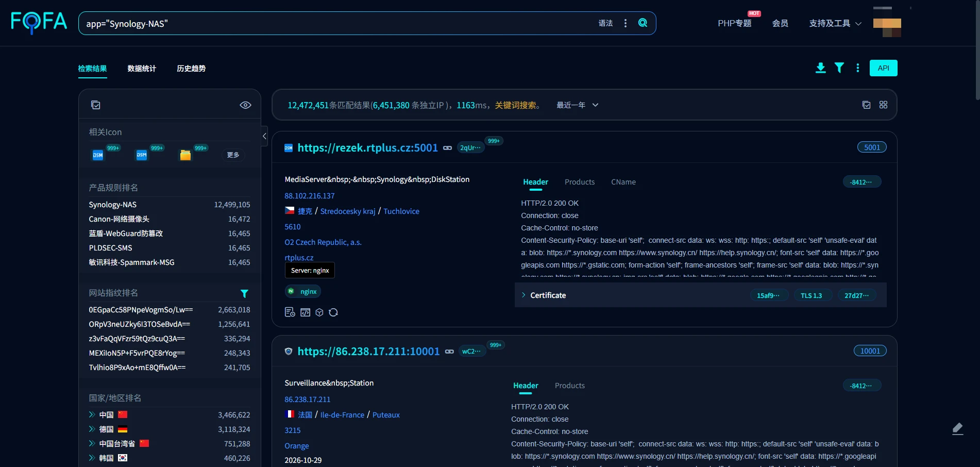The image size is (980, 467).
Task: Click the IP address 88.102.216.137
Action: click(x=310, y=196)
